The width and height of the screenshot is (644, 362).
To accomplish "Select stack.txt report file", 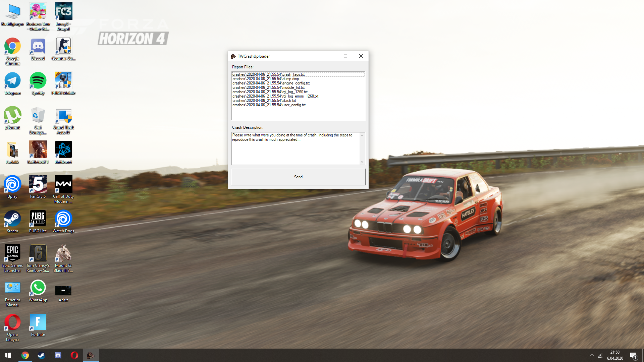I will (298, 101).
